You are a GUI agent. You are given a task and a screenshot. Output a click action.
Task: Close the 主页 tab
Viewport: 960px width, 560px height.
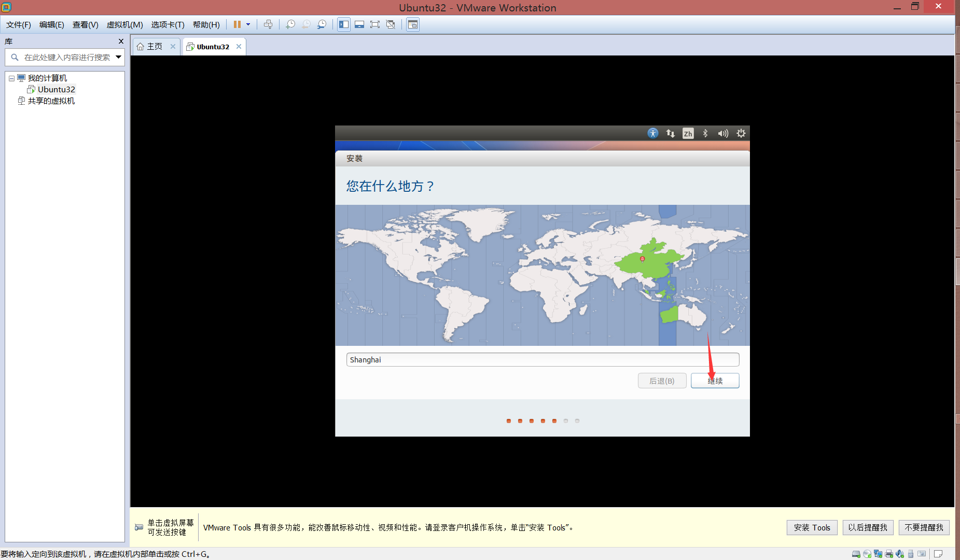click(173, 47)
